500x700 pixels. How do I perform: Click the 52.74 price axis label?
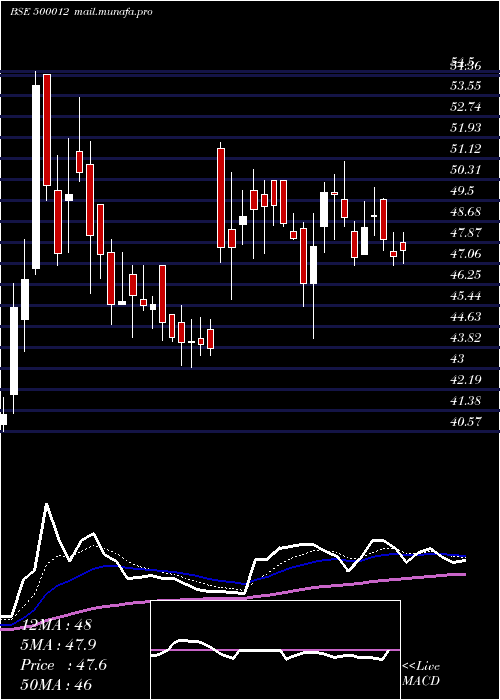tap(466, 107)
